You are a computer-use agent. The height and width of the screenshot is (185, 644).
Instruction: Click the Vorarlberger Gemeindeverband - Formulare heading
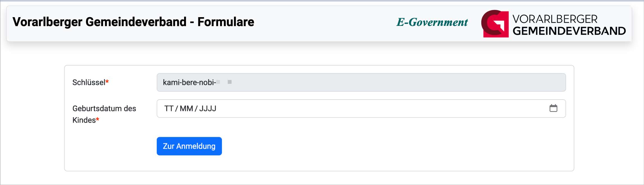(133, 22)
